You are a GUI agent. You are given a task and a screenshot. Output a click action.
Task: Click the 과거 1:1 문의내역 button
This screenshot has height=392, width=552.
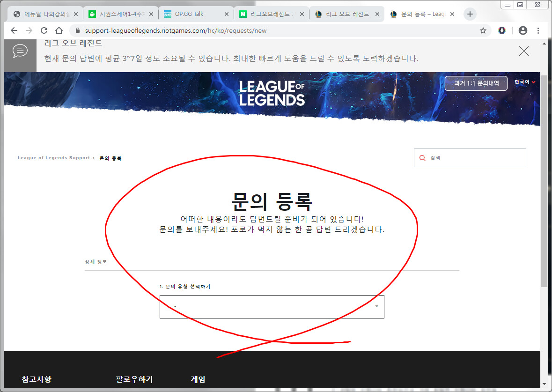pos(476,83)
